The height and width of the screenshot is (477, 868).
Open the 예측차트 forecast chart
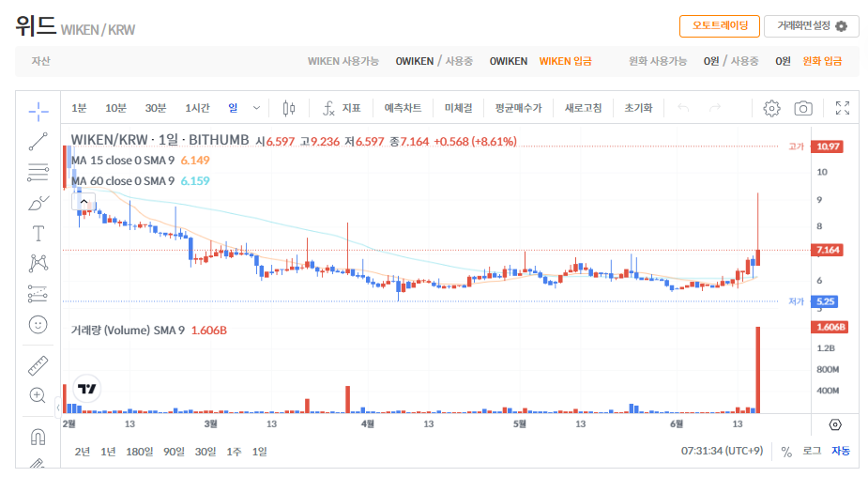click(403, 108)
